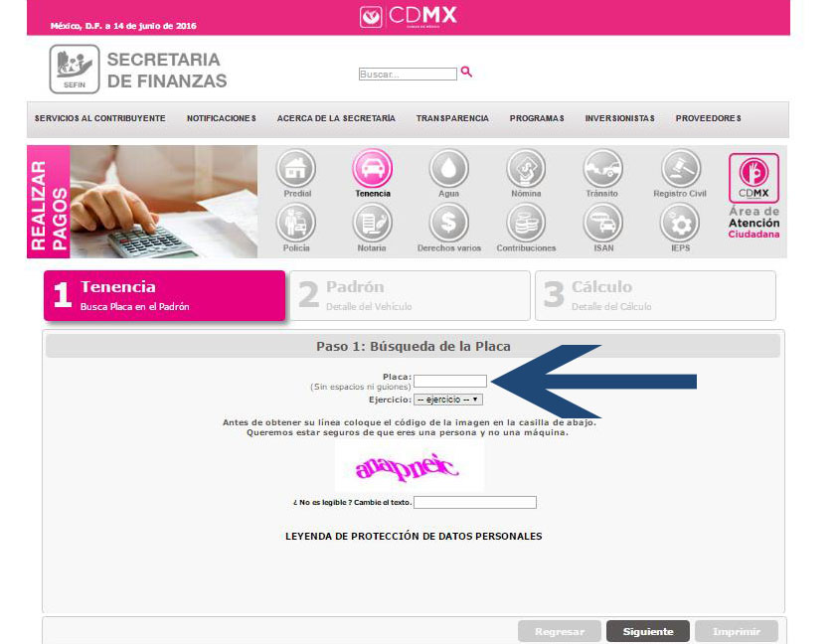Go to step 2 Padrón tab

(410, 296)
